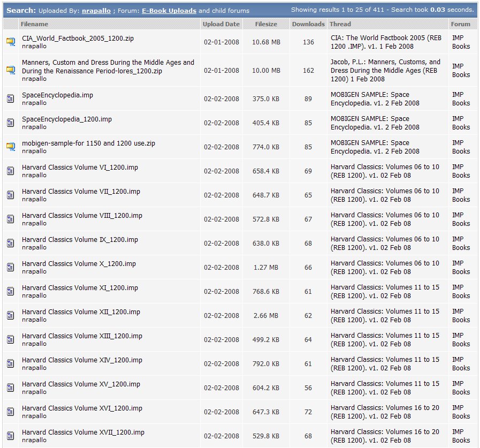Click filesize 499.2 KB cell

(x=266, y=340)
